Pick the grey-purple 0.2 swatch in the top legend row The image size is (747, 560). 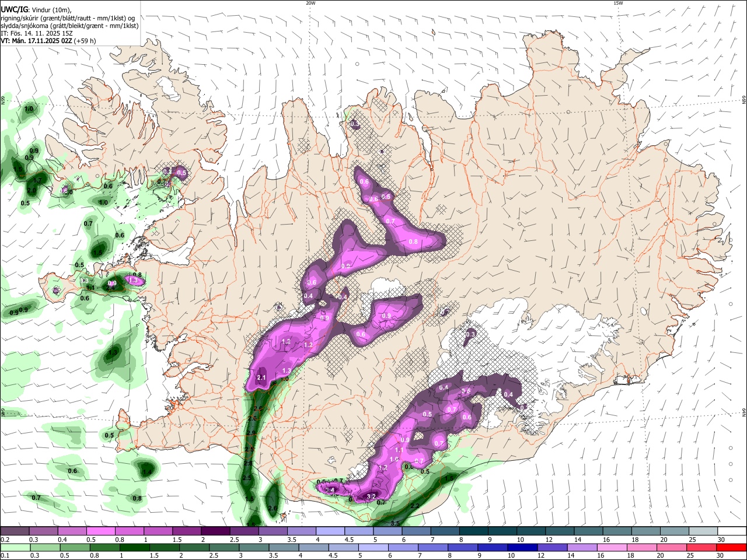point(15,531)
